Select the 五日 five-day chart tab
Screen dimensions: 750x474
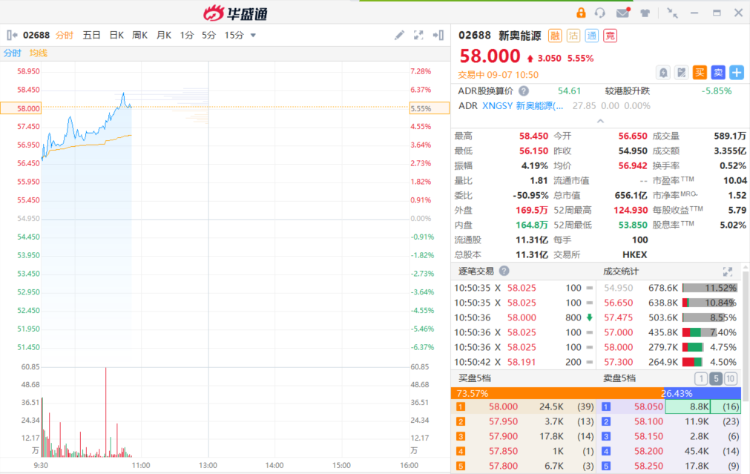click(x=91, y=35)
